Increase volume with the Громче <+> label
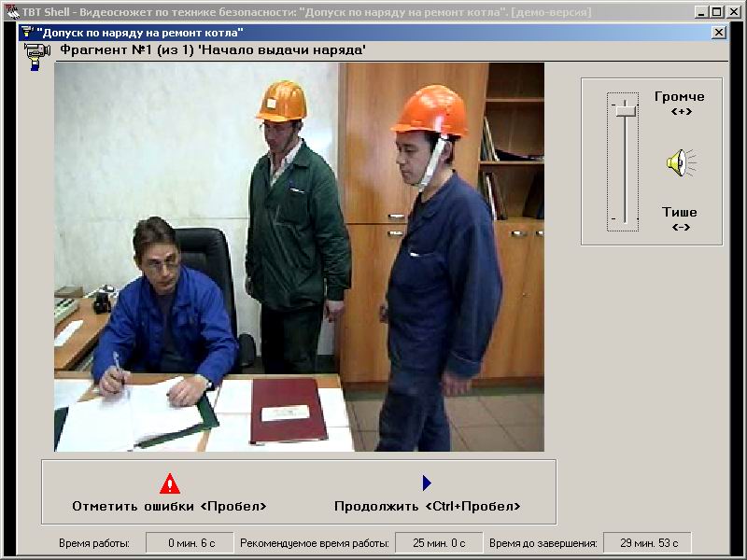747x560 pixels. coord(680,103)
